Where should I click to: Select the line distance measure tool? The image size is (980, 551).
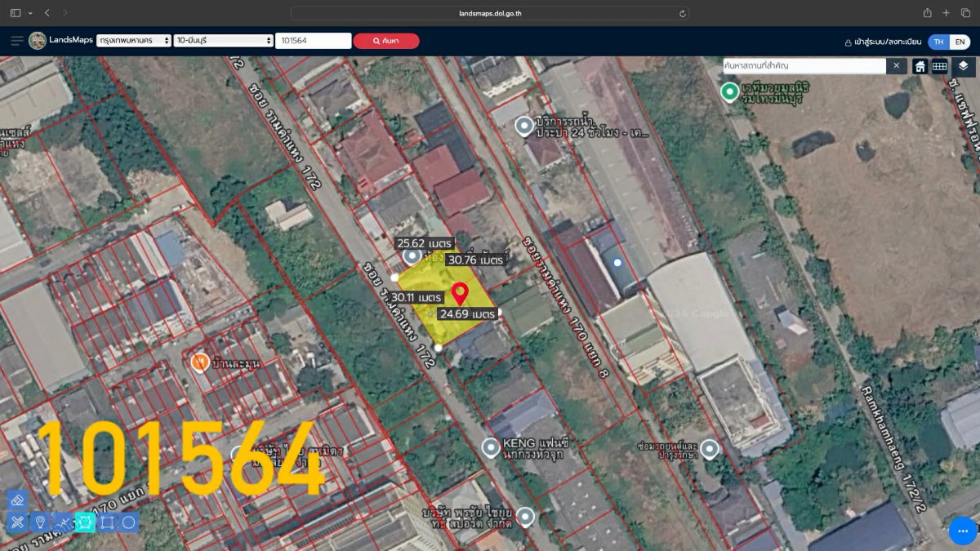pyautogui.click(x=62, y=522)
